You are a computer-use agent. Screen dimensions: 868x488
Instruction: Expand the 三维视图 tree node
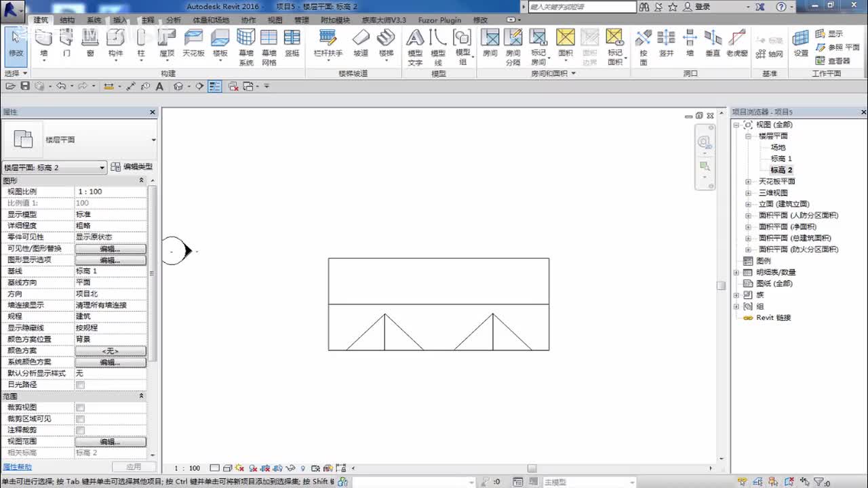tap(748, 192)
